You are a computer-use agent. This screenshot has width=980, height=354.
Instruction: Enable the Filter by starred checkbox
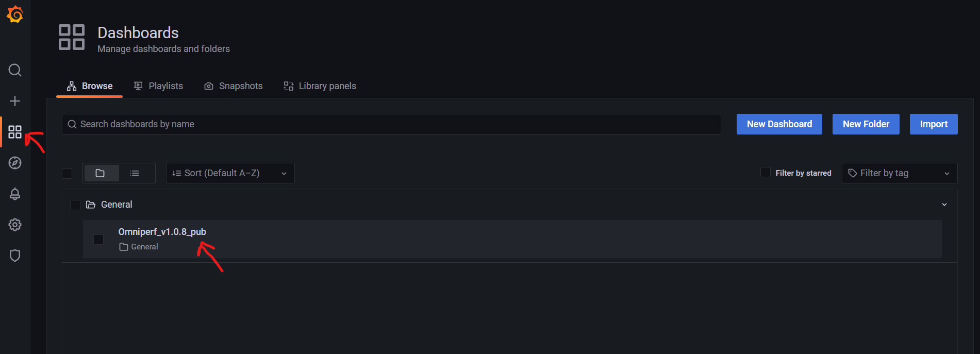click(766, 173)
